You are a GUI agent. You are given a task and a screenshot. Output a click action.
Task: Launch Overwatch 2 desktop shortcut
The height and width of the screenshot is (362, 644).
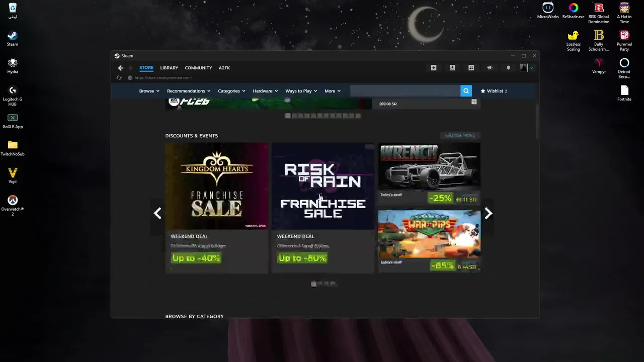click(x=13, y=206)
